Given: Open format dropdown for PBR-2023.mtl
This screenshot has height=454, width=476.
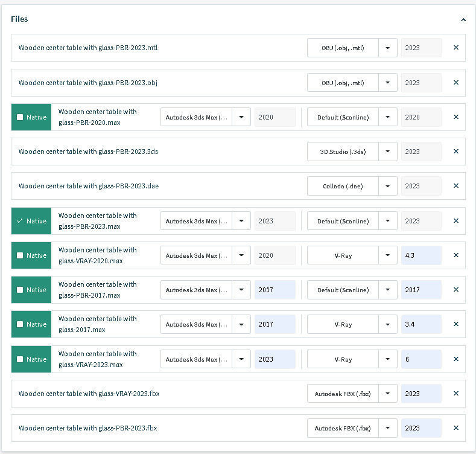Looking at the screenshot, I should coord(388,48).
